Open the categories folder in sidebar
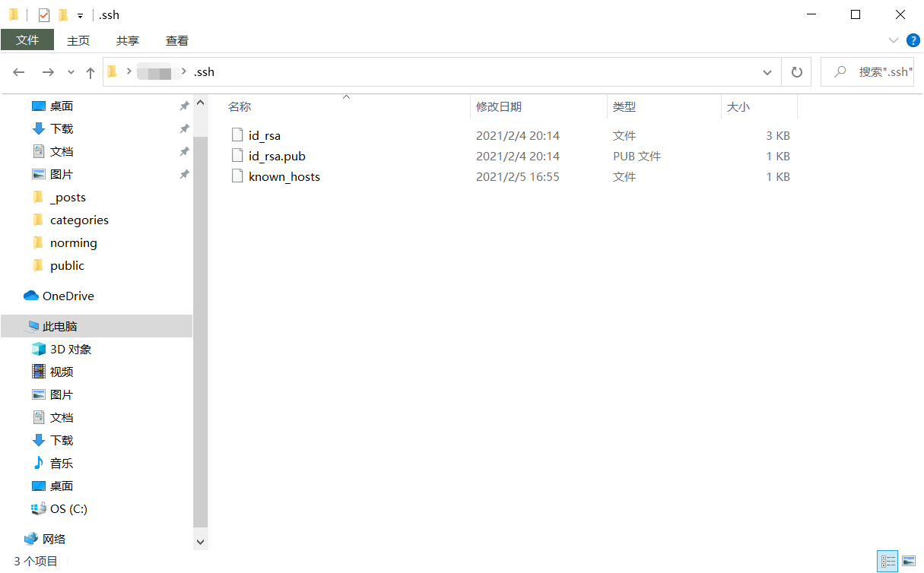The height and width of the screenshot is (573, 924). (x=79, y=220)
